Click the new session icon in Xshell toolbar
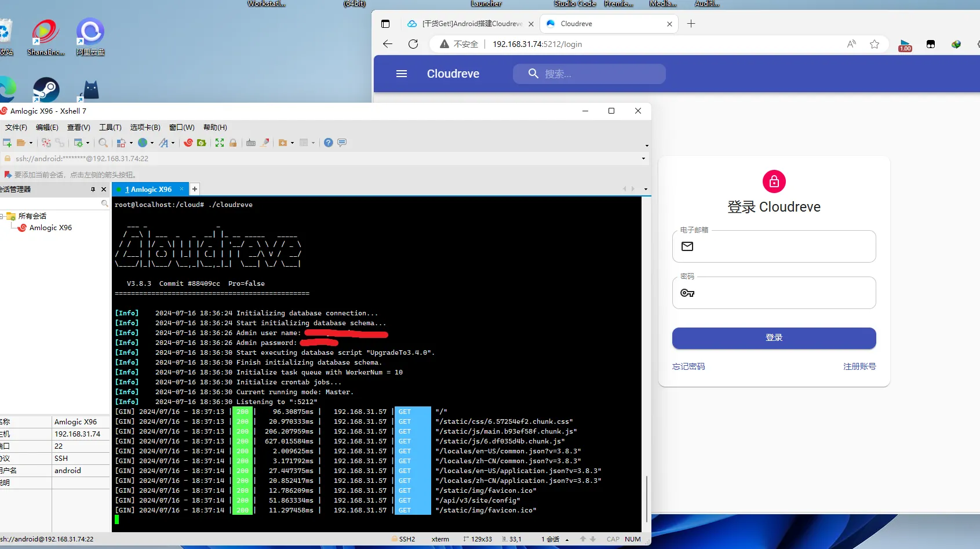The height and width of the screenshot is (549, 980). coord(8,143)
